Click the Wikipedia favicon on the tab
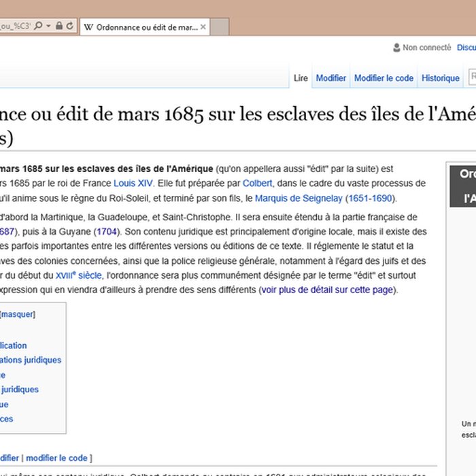The width and height of the screenshot is (476, 476). 88,27
